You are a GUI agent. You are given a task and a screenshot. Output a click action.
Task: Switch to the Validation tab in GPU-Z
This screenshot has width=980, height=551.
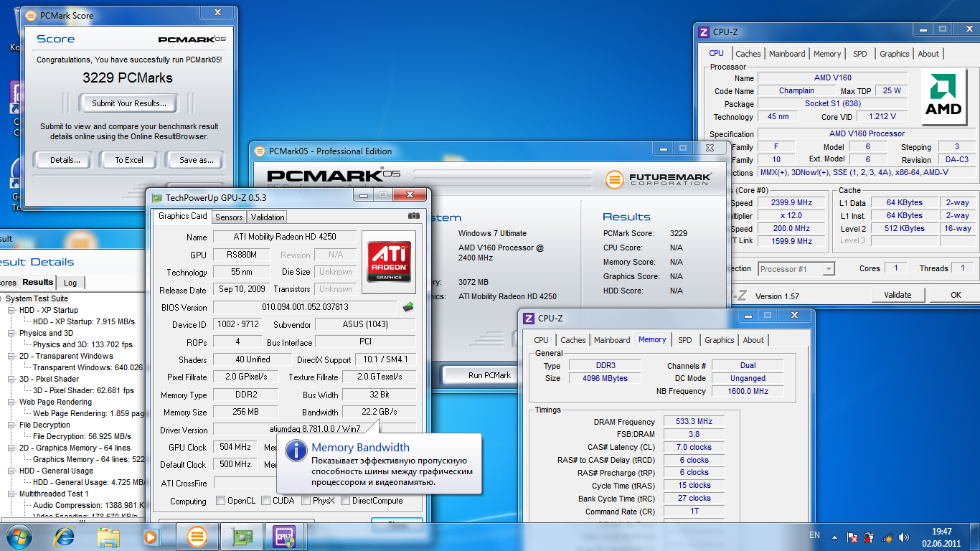(x=268, y=217)
